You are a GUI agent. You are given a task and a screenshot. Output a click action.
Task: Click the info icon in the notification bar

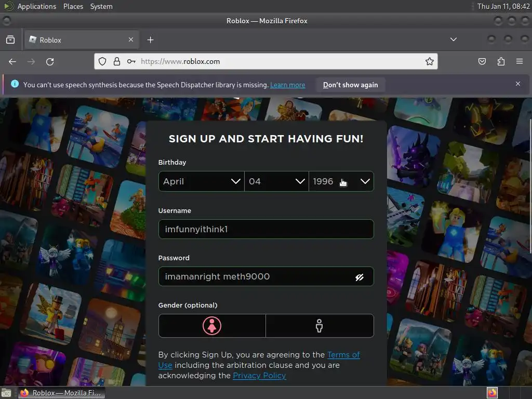click(x=15, y=84)
